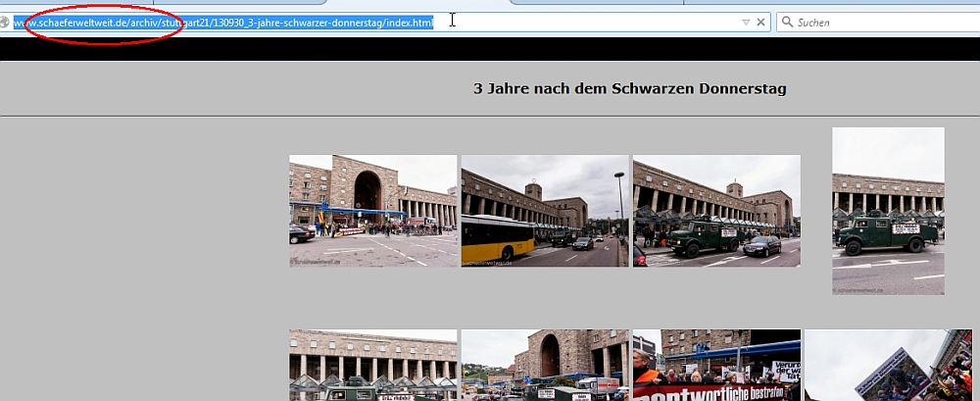Open the first thumbnail with station arch and blue canopy

click(x=372, y=210)
